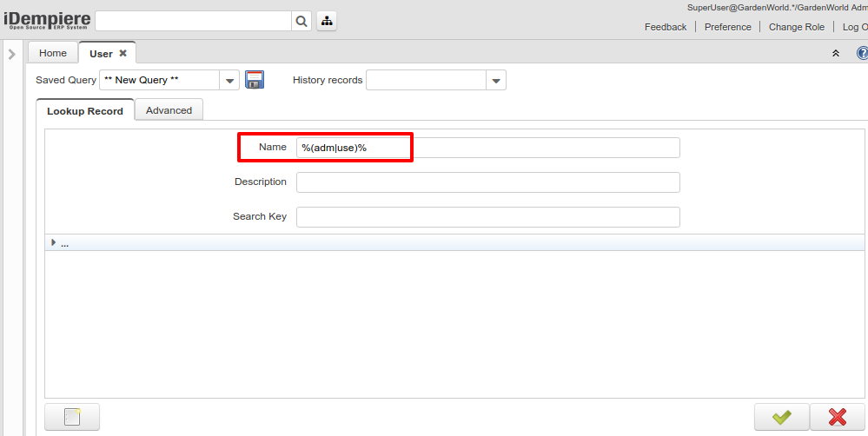Expand the collapsed results section triangle
The height and width of the screenshot is (436, 868).
click(x=54, y=243)
